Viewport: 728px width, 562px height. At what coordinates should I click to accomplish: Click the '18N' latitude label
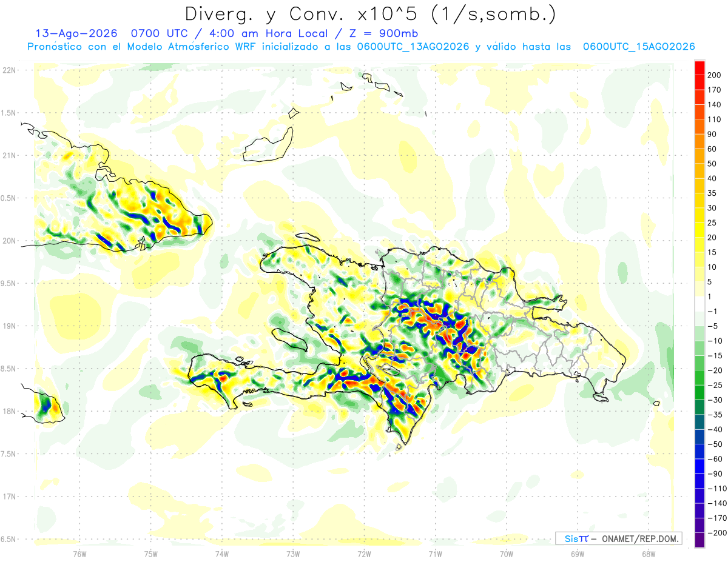[x=8, y=411]
